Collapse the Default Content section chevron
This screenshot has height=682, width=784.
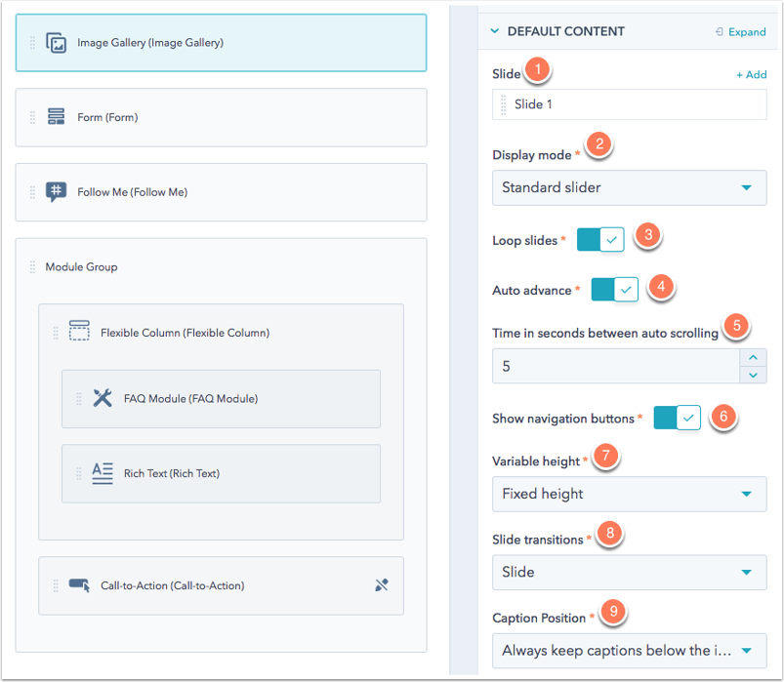click(x=494, y=31)
